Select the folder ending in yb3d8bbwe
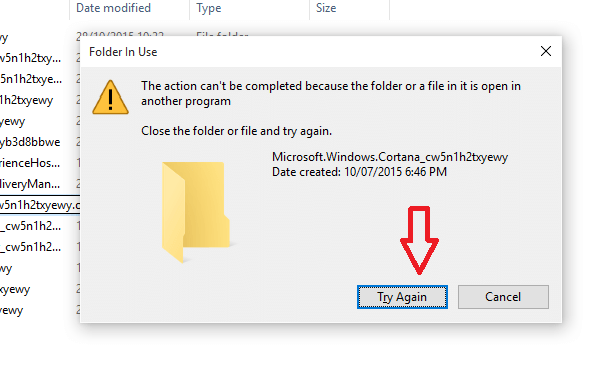This screenshot has width=605, height=370. (30, 142)
